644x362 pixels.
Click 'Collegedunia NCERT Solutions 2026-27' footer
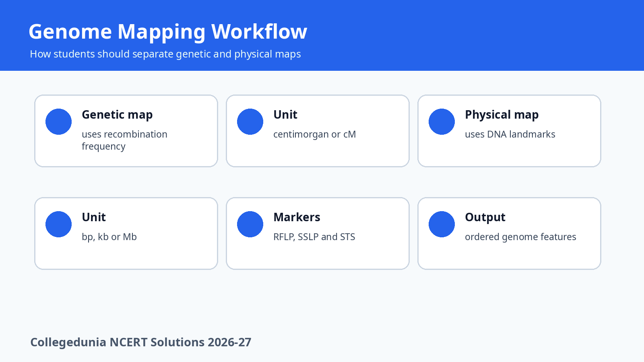click(x=141, y=342)
